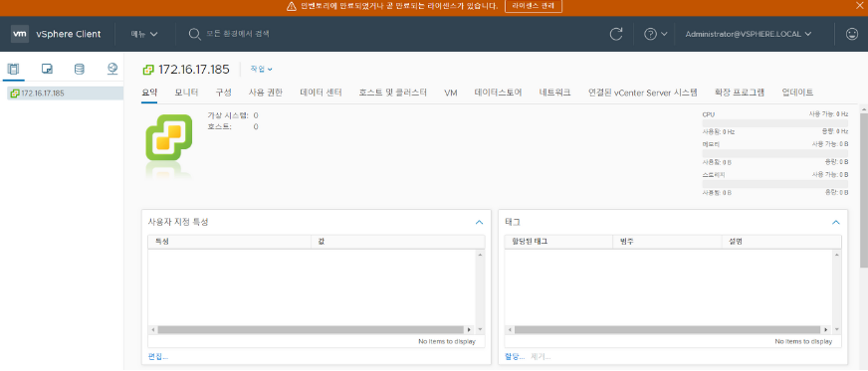The height and width of the screenshot is (371, 868).
Task: Click the CPU usage bar
Action: (x=775, y=123)
